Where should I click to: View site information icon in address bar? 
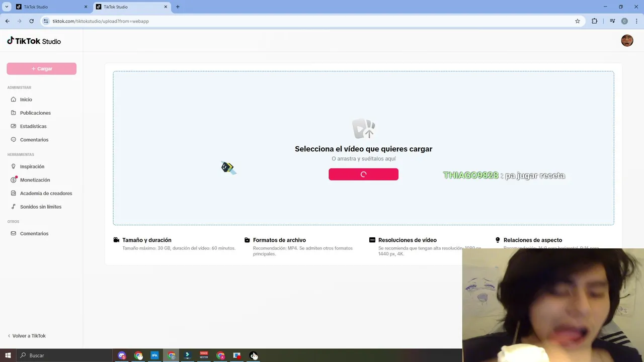click(x=46, y=21)
